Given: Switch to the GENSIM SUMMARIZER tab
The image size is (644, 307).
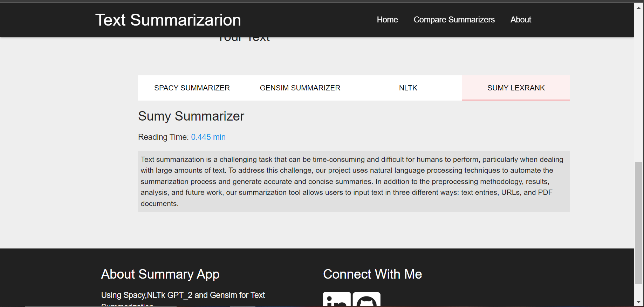Looking at the screenshot, I should (x=300, y=88).
